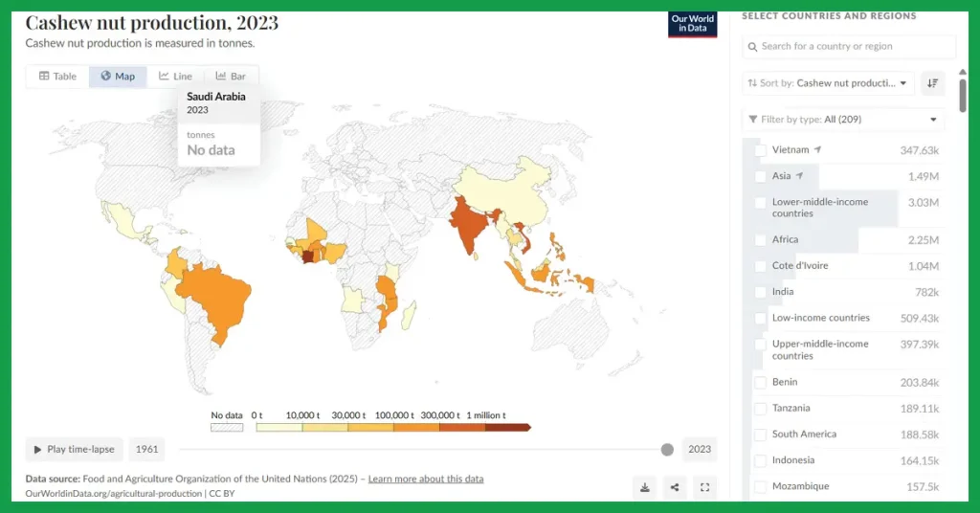The height and width of the screenshot is (513, 980).
Task: Focus the country or region search field
Action: coord(849,46)
